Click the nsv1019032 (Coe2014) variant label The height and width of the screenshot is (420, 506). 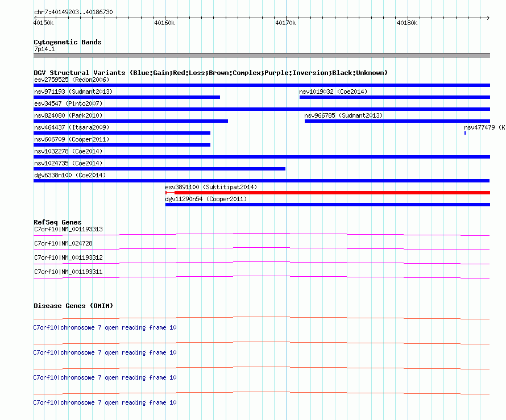(x=333, y=92)
